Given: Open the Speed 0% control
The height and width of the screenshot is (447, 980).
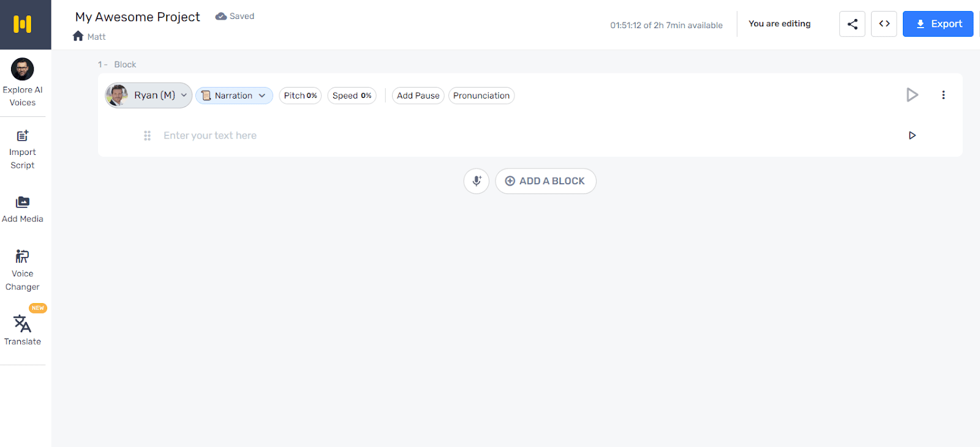Looking at the screenshot, I should (x=352, y=96).
